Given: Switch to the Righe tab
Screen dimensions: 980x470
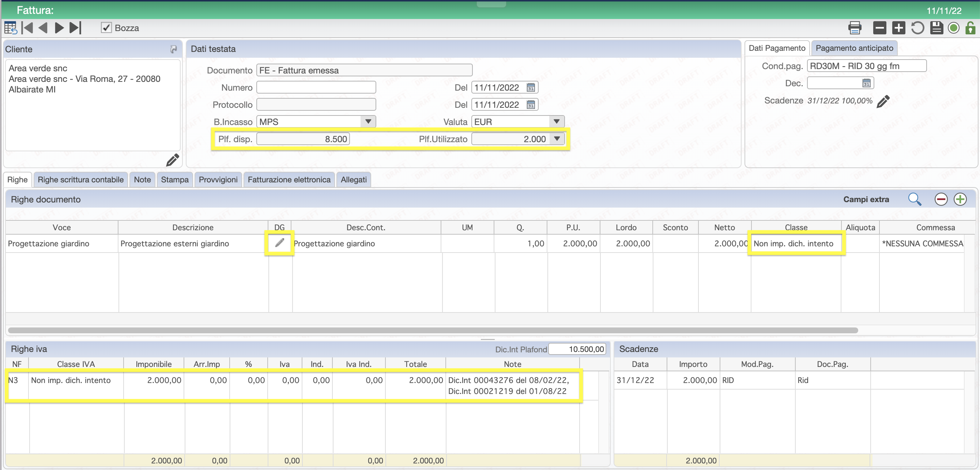Looking at the screenshot, I should (18, 179).
